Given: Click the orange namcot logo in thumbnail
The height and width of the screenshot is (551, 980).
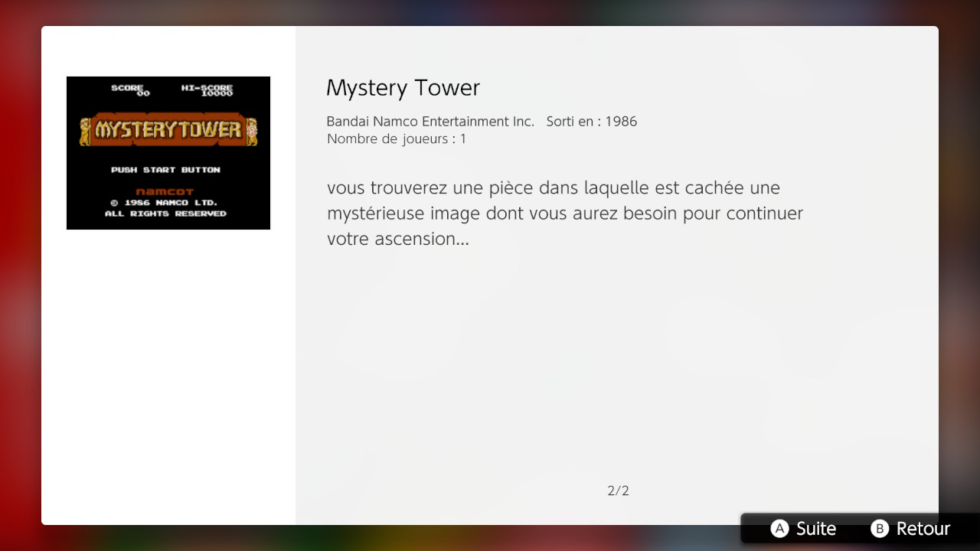Looking at the screenshot, I should click(165, 191).
